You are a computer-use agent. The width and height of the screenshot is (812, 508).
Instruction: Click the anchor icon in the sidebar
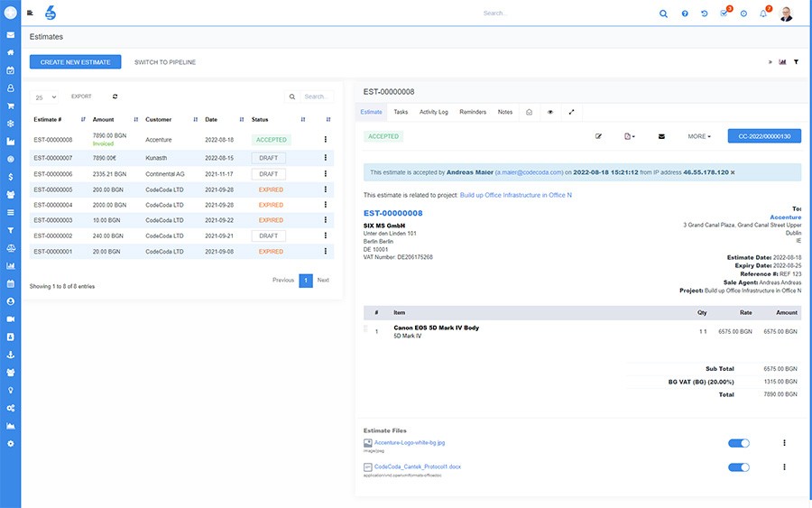tap(10, 355)
